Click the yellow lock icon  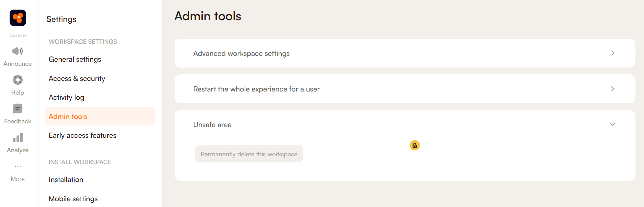[x=414, y=146]
